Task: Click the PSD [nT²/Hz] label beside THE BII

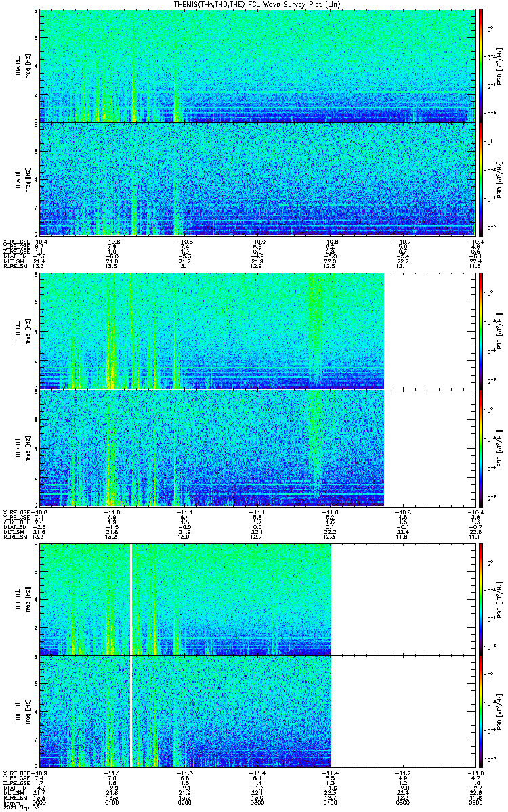Action: [x=499, y=710]
